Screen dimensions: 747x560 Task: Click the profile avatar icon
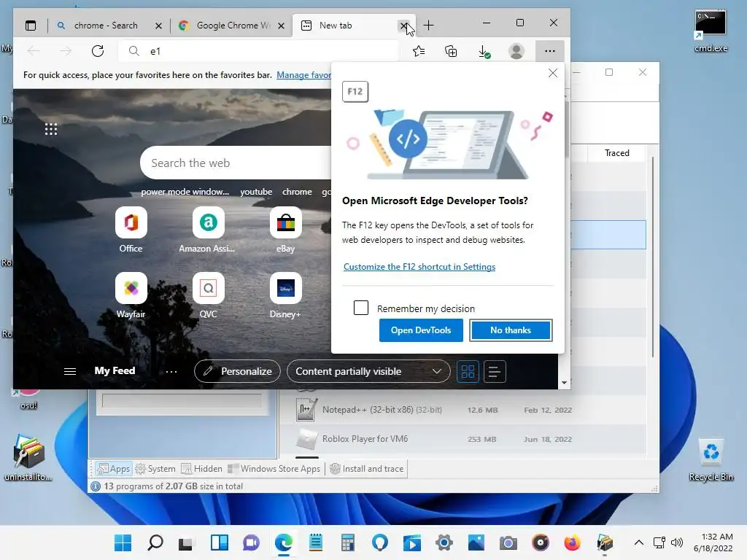516,51
